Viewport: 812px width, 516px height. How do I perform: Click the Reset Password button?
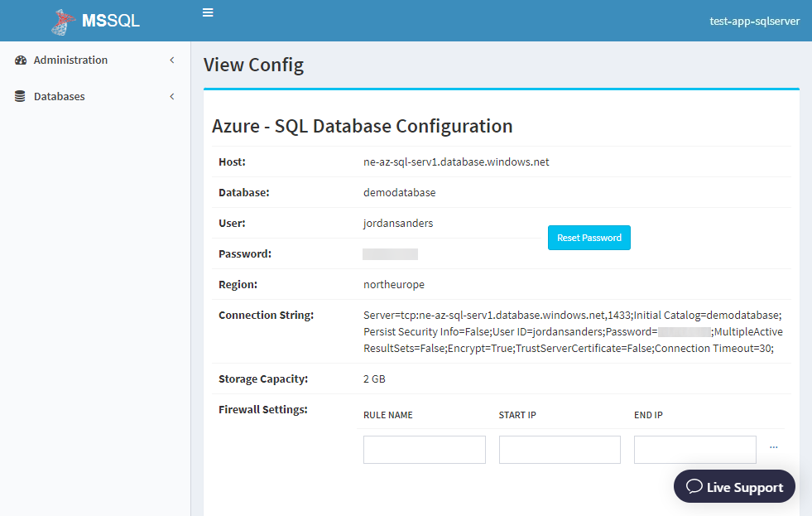point(589,238)
